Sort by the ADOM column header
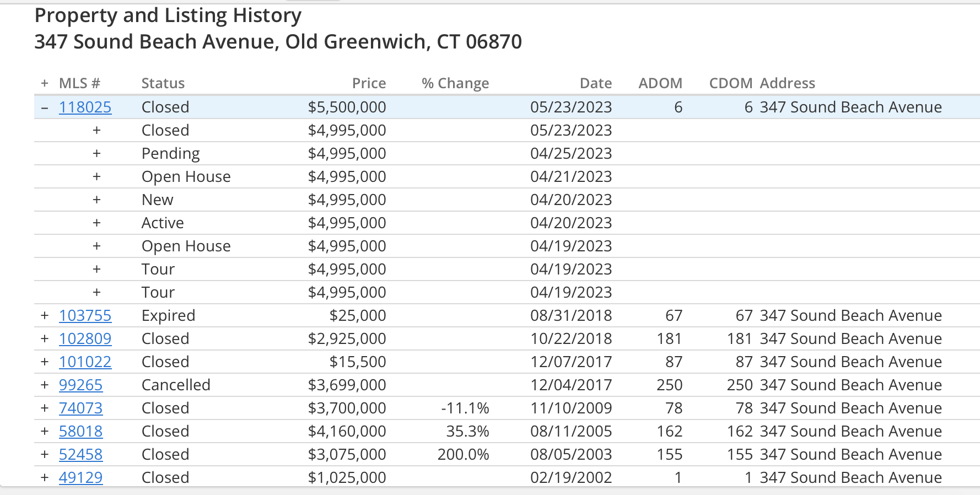This screenshot has width=980, height=495. coord(660,84)
